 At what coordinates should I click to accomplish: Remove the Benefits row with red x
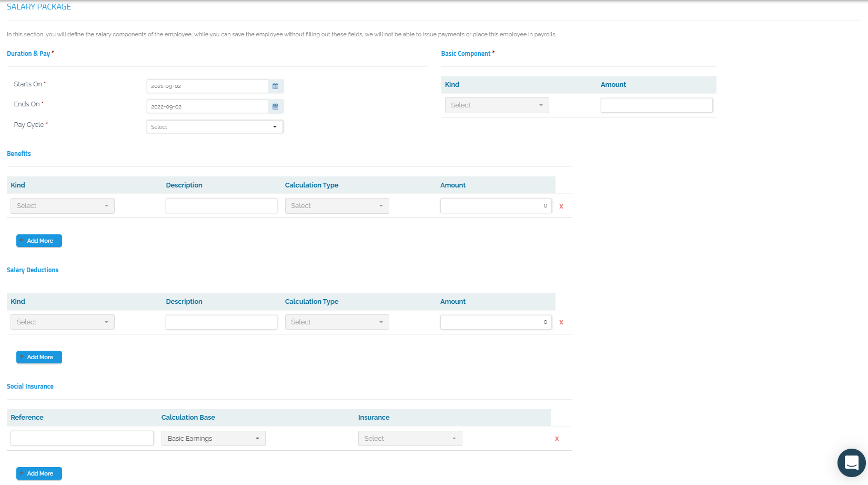(561, 206)
